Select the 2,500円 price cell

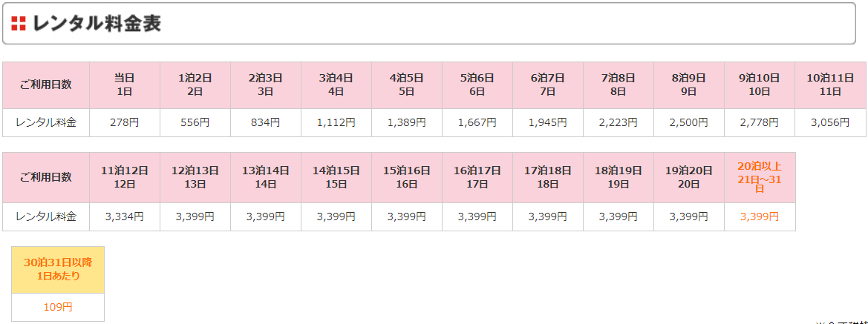[x=688, y=123]
